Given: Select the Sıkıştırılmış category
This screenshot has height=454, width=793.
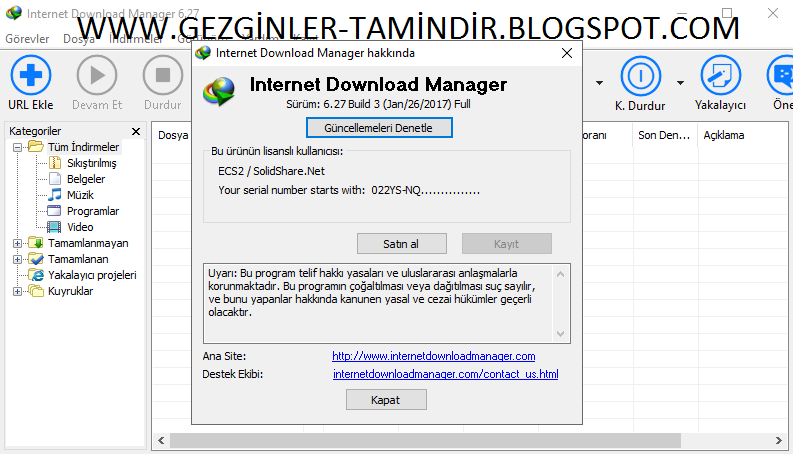Looking at the screenshot, I should (92, 163).
